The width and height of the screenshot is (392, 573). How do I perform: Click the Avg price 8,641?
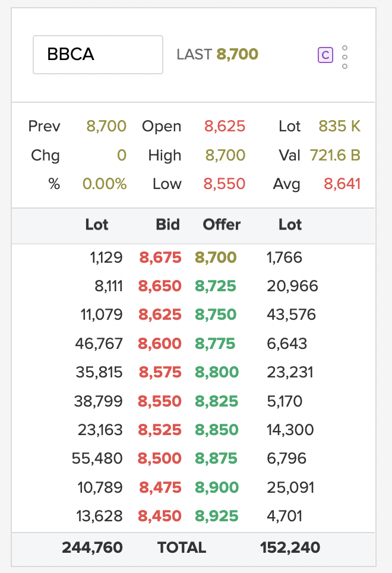342,184
